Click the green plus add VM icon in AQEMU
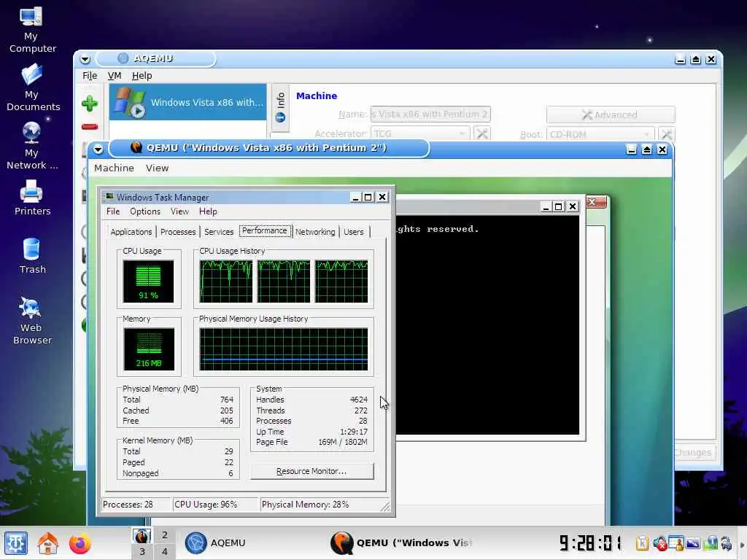Viewport: 747px width, 560px height. click(90, 104)
